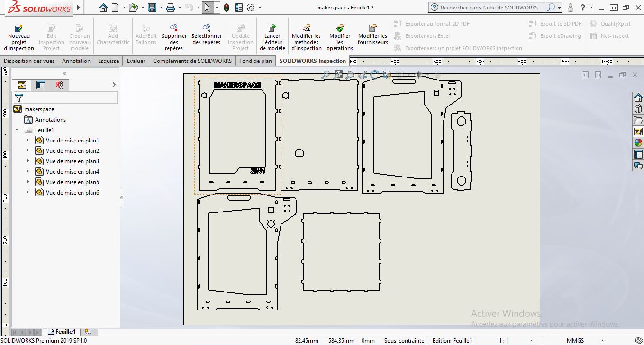Expand the Select tool dropdown arrow
Image resolution: width=644 pixels, height=345 pixels.
click(x=217, y=8)
